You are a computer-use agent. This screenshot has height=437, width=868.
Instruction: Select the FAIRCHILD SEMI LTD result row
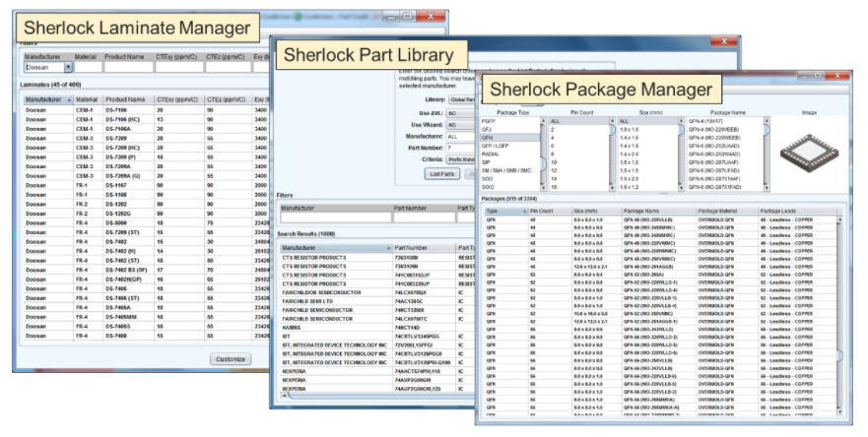click(x=376, y=301)
